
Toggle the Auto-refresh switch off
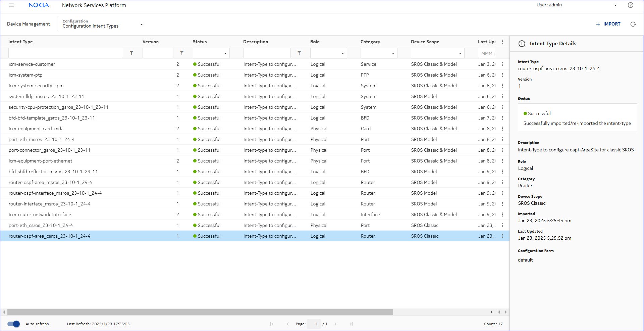pos(14,324)
